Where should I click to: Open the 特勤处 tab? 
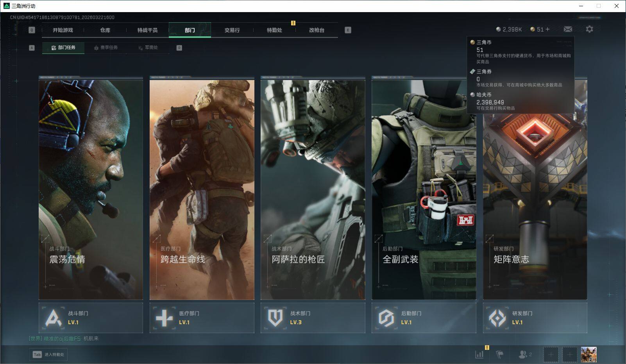274,30
